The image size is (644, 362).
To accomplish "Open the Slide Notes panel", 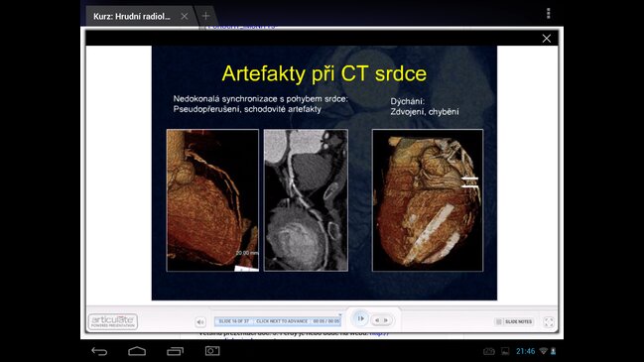I will click(x=514, y=321).
